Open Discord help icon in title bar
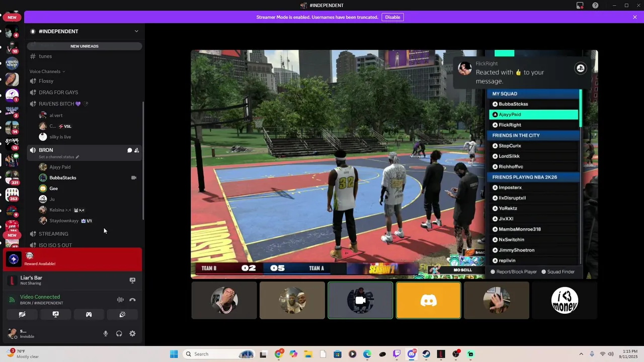Screen dimensions: 644x362 (x=595, y=6)
